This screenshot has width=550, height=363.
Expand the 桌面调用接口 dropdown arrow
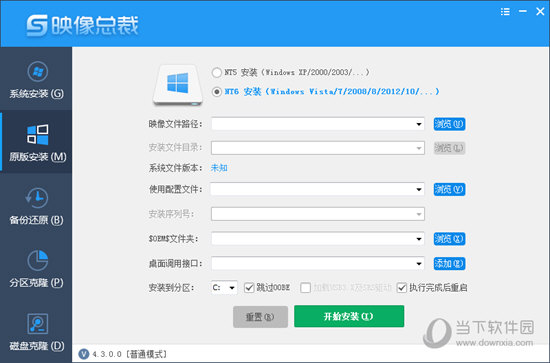coord(419,263)
